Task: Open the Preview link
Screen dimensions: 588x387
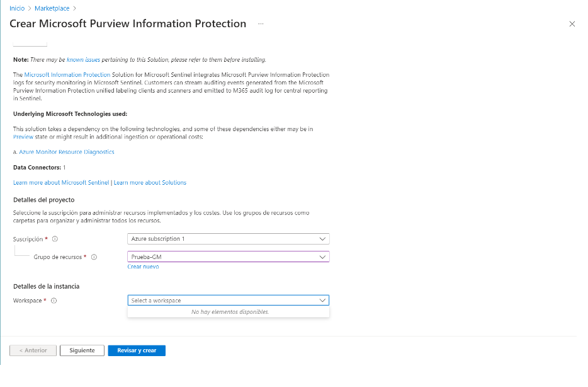Action: click(x=23, y=137)
